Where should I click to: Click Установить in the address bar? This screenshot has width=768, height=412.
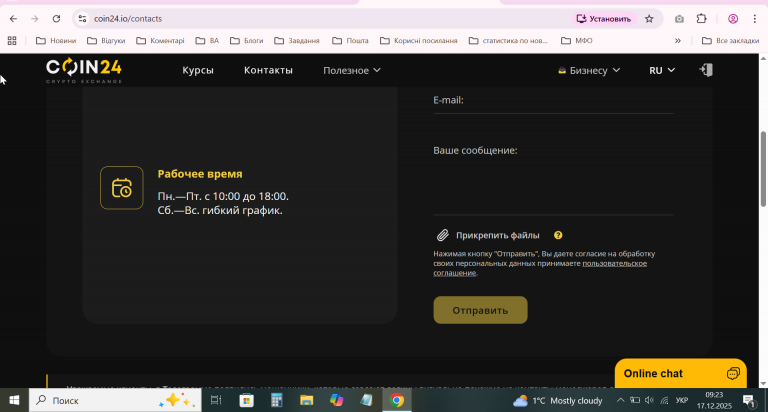[x=604, y=19]
